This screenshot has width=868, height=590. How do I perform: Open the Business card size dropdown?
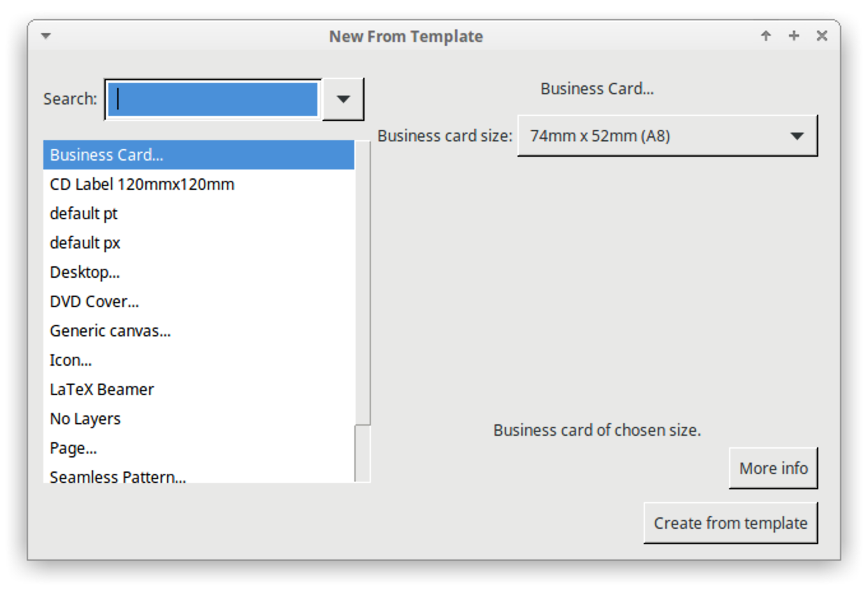pos(667,136)
